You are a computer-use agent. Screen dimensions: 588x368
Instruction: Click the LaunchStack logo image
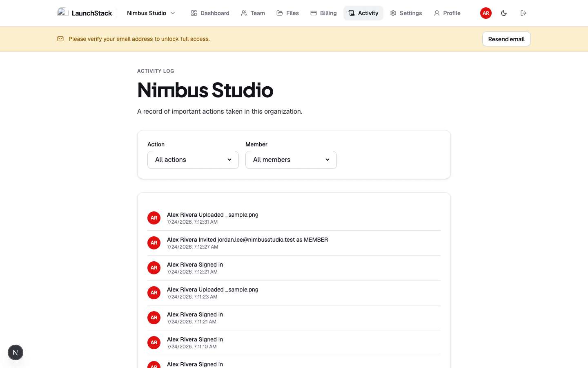click(62, 12)
